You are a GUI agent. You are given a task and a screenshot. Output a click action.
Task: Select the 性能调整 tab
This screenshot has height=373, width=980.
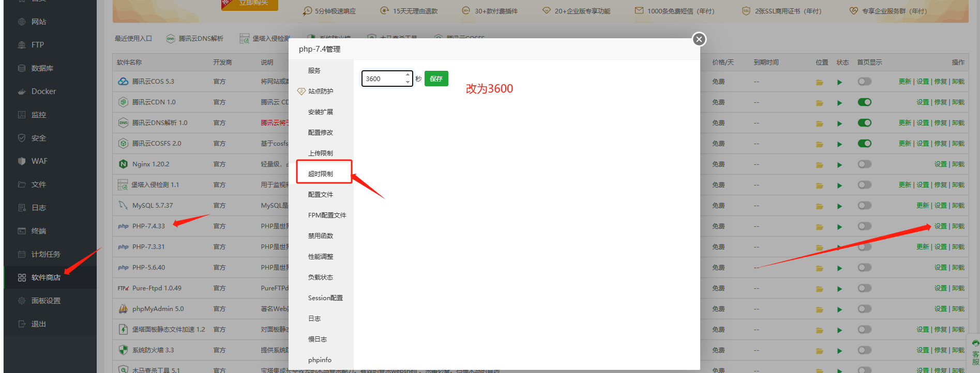[x=321, y=257]
